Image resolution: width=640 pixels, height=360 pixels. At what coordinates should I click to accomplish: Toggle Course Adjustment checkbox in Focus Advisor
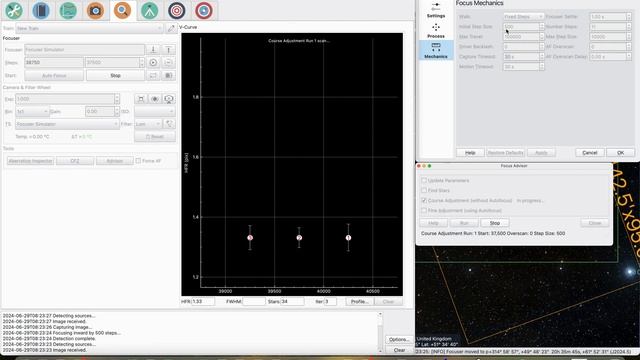(424, 200)
